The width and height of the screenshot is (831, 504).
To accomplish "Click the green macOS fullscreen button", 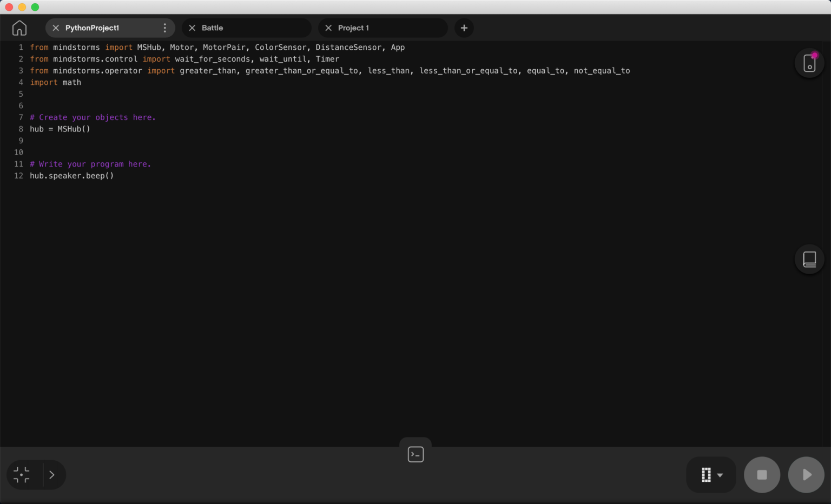I will [35, 7].
